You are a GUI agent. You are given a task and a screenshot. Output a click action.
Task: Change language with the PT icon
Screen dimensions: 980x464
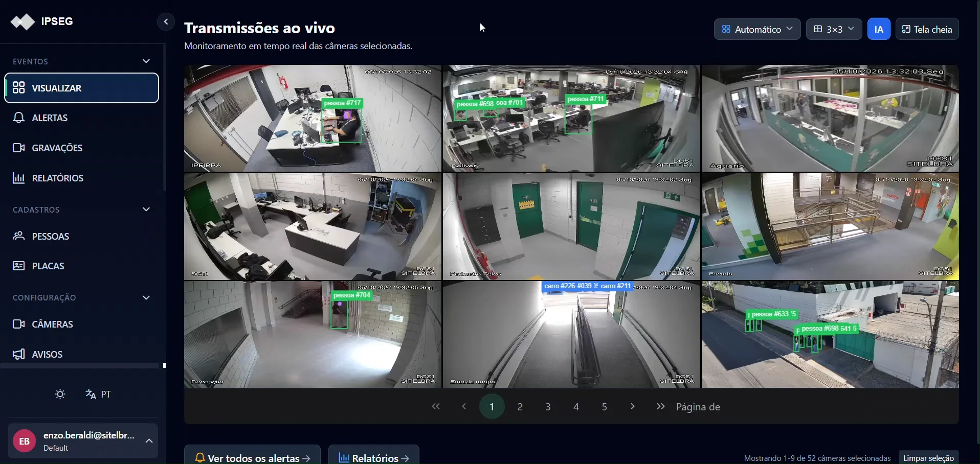99,395
